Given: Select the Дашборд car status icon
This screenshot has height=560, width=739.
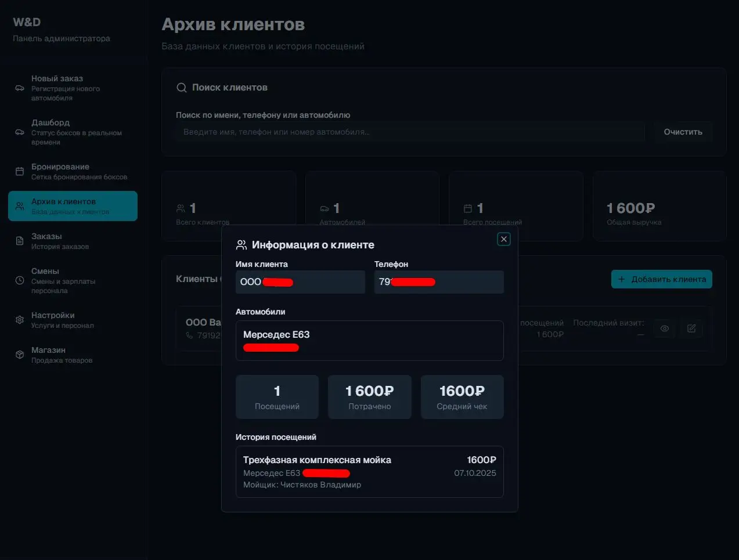Looking at the screenshot, I should (x=19, y=132).
